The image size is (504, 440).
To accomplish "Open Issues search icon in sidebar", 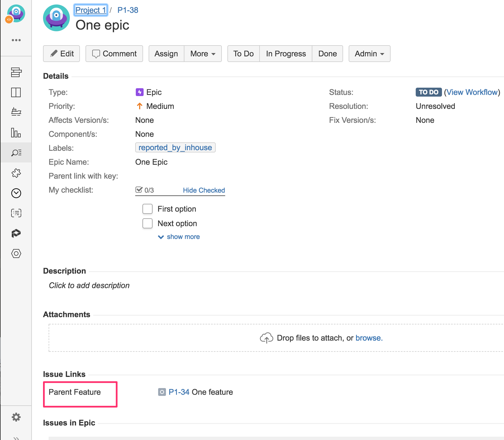I will pyautogui.click(x=16, y=153).
